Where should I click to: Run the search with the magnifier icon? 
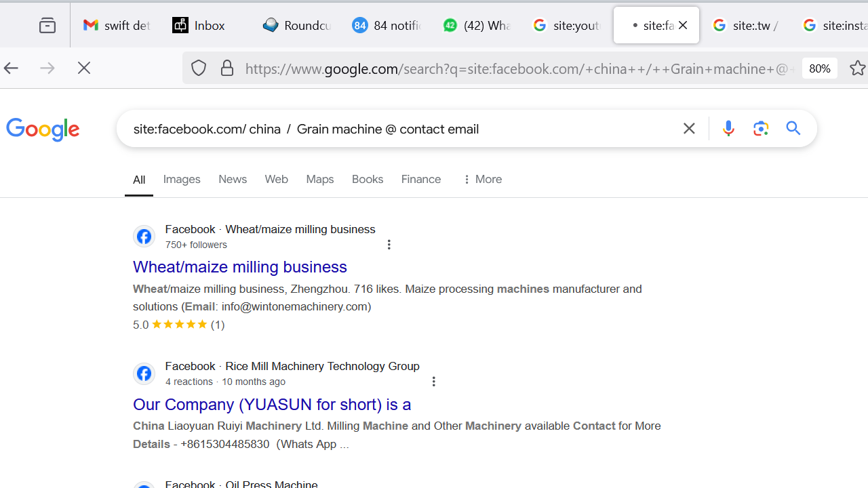coord(793,128)
